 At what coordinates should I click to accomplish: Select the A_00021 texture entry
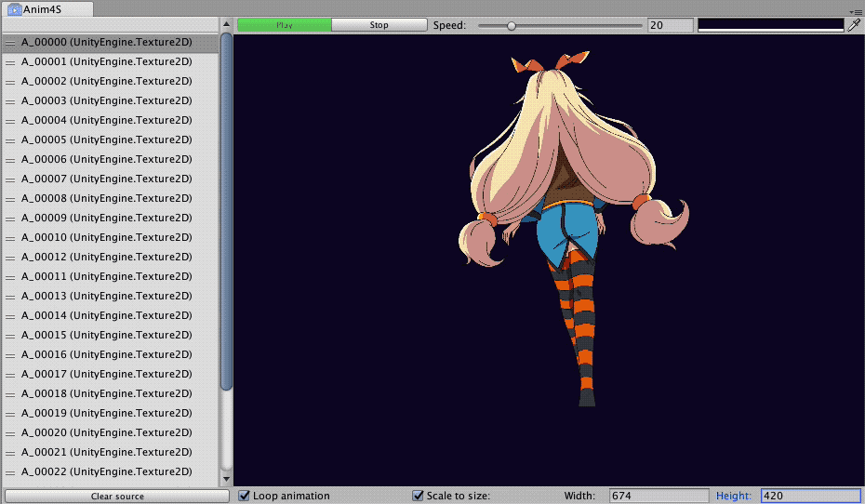point(111,453)
